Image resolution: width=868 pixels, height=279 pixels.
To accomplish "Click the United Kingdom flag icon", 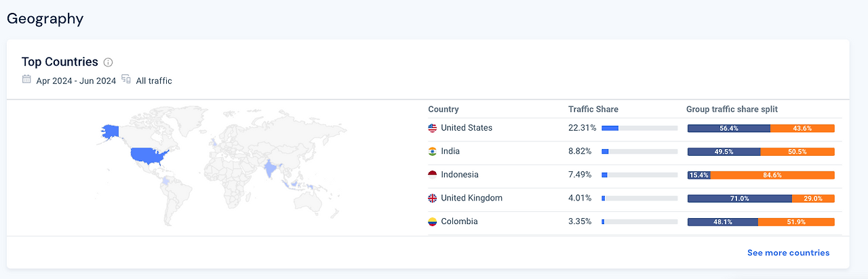I will tap(433, 198).
